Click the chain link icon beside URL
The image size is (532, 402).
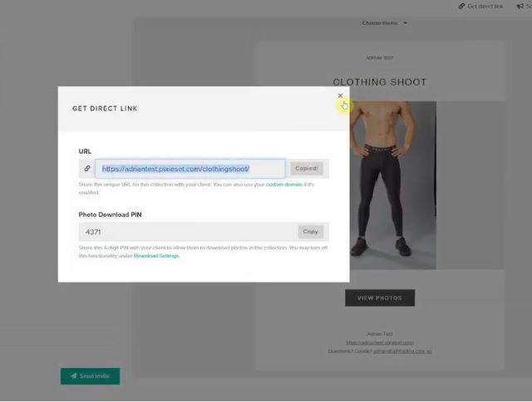87,169
